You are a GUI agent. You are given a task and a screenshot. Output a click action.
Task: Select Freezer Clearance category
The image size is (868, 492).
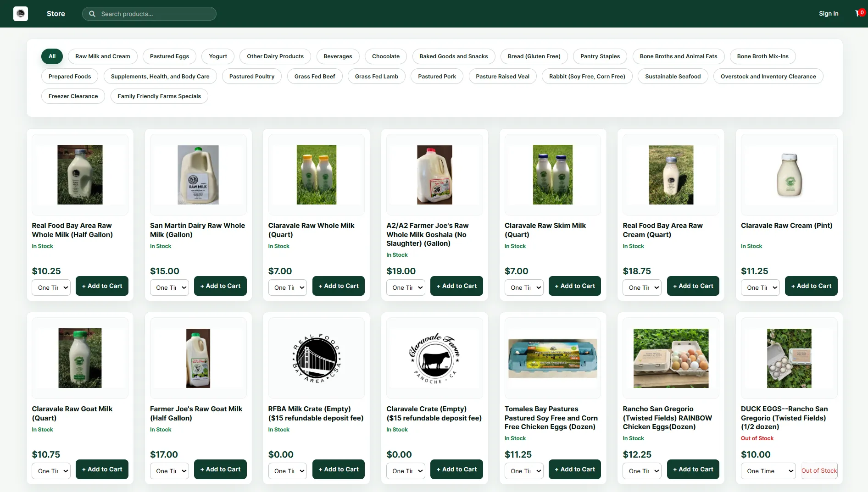tap(73, 96)
